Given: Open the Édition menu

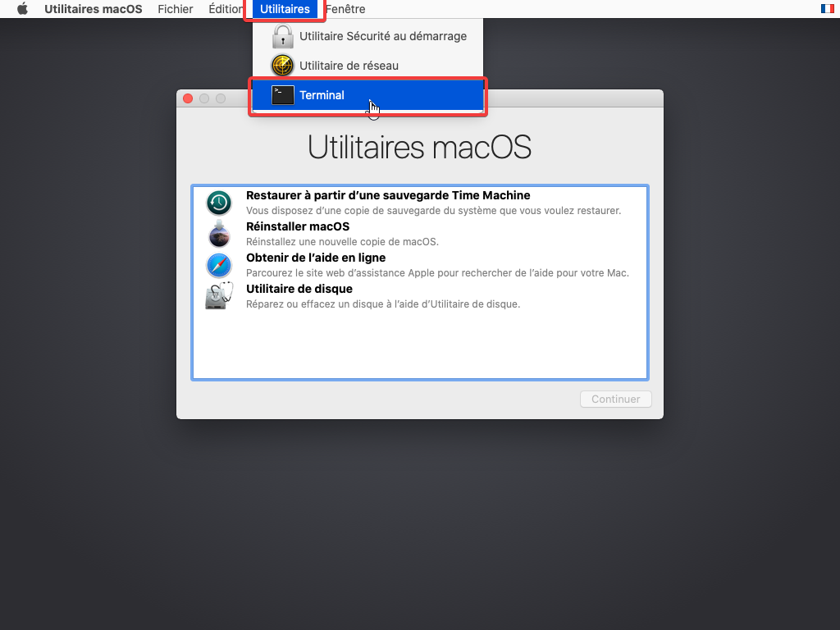Looking at the screenshot, I should point(226,9).
